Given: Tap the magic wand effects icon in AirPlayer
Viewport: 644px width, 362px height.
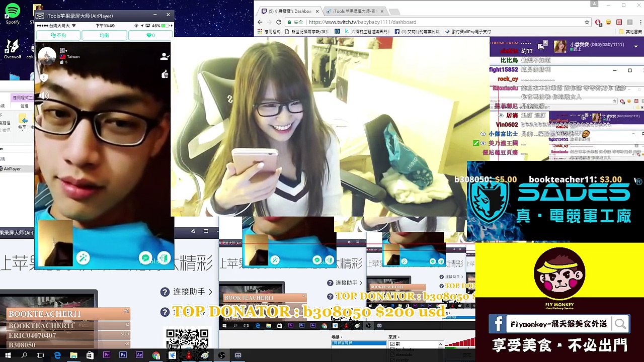Looking at the screenshot, I should coord(83,258).
